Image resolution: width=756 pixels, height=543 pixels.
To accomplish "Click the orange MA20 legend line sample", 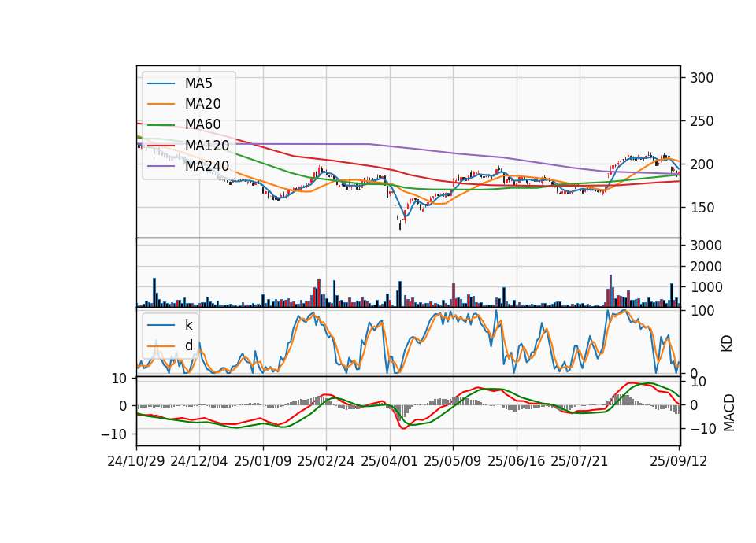I will [161, 104].
